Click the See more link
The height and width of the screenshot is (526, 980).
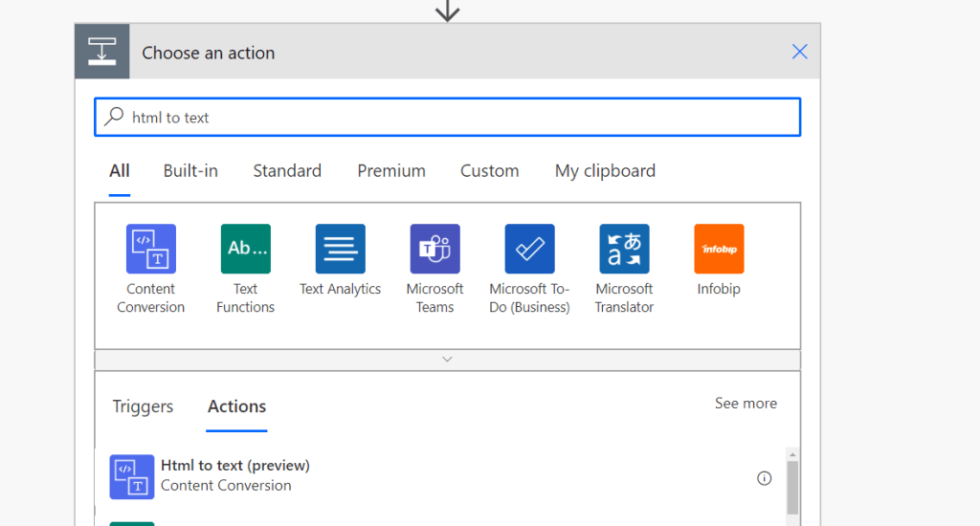pos(746,404)
